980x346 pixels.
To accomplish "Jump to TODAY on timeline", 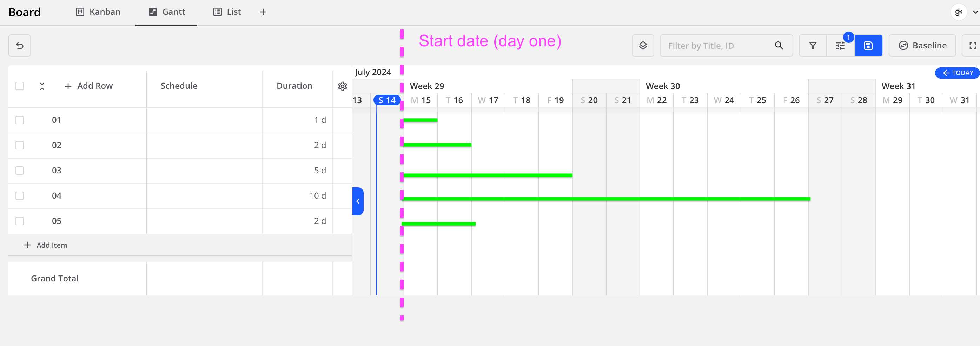I will click(x=957, y=73).
